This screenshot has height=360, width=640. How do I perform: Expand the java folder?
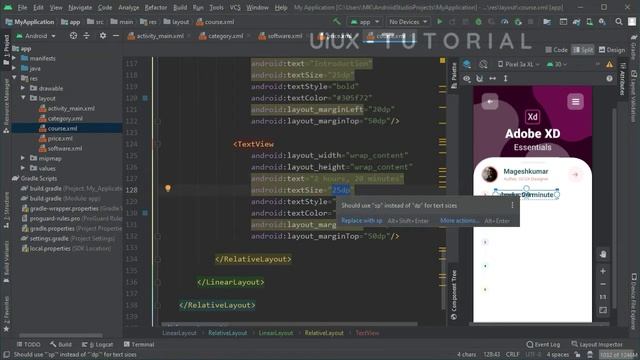coord(15,68)
